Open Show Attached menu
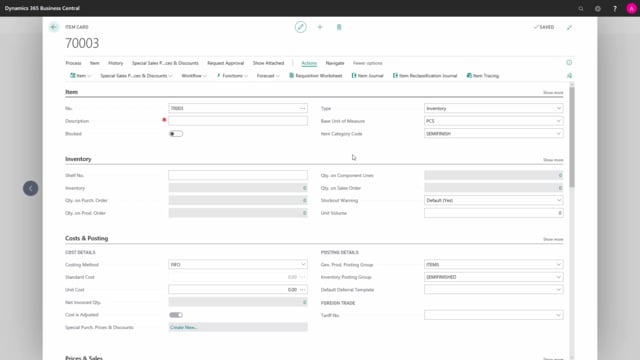This screenshot has width=640, height=360. 268,63
